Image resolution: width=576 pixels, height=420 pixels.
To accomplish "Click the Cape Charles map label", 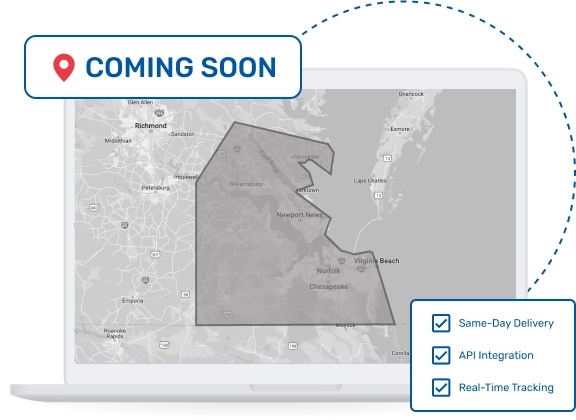I will point(370,181).
